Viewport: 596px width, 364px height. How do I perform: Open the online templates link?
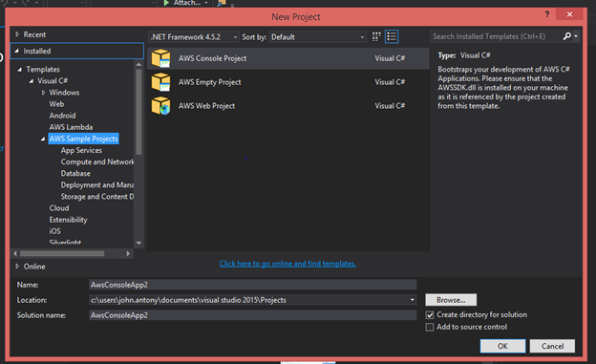(x=287, y=264)
